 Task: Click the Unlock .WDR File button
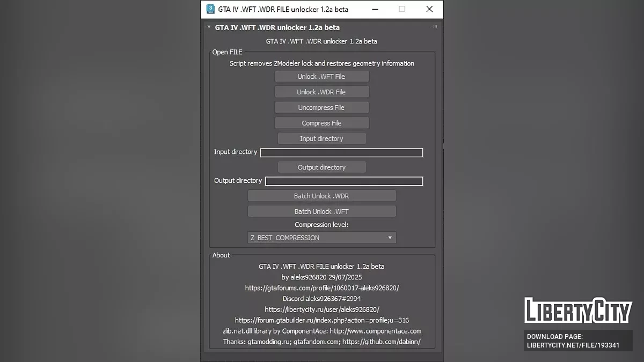pyautogui.click(x=321, y=92)
